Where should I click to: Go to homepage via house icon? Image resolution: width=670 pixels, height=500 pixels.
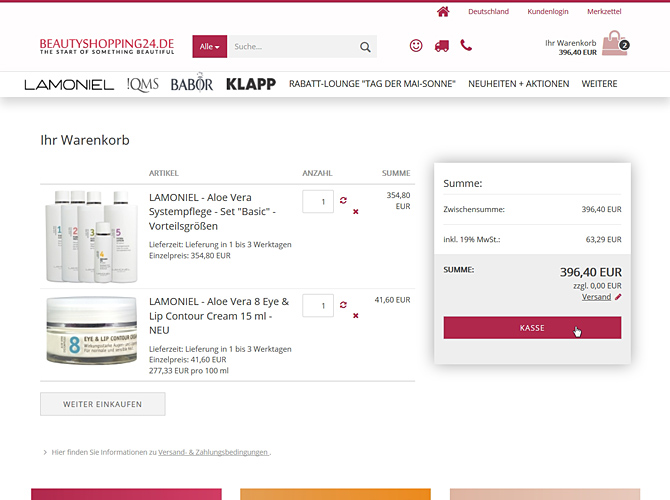443,12
